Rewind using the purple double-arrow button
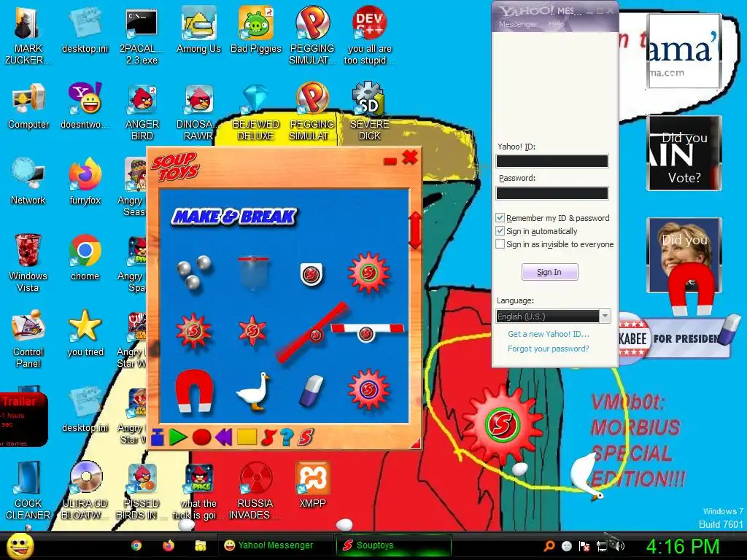 tap(223, 437)
